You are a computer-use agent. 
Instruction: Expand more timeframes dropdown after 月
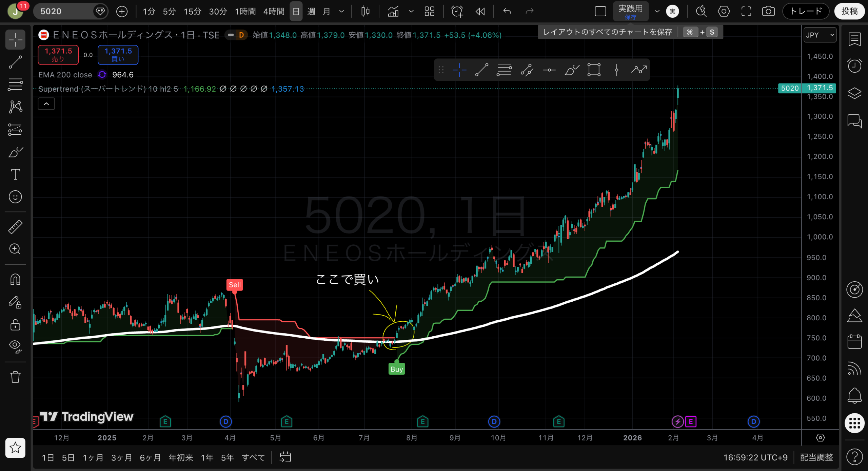click(x=341, y=12)
